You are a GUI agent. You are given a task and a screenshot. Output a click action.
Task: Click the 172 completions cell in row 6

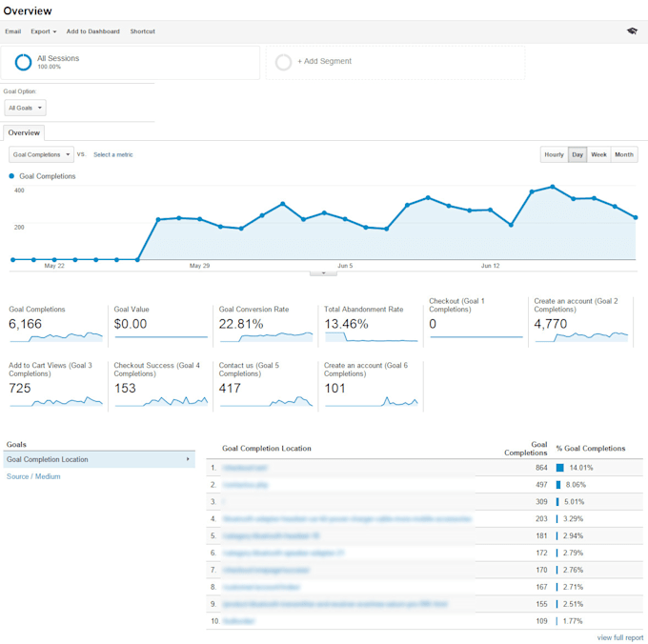(541, 553)
